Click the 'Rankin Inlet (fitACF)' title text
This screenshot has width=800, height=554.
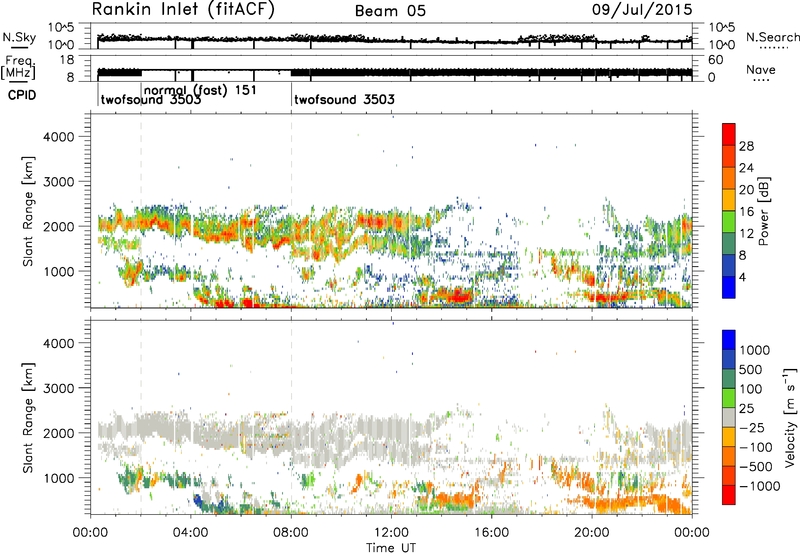[x=183, y=10]
